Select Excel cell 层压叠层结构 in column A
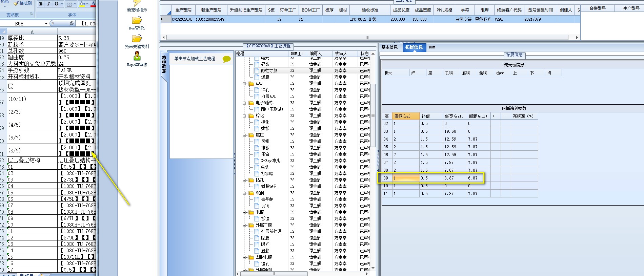 click(x=32, y=160)
